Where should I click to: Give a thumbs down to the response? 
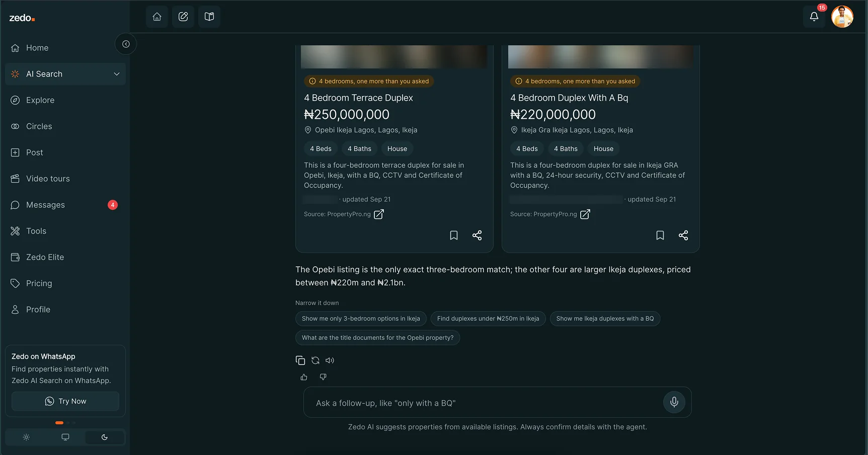(x=323, y=377)
